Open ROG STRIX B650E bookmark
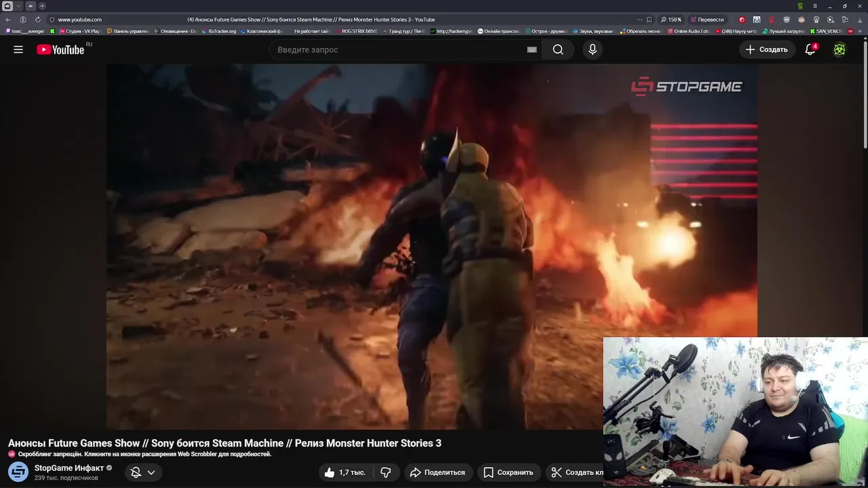 click(357, 31)
